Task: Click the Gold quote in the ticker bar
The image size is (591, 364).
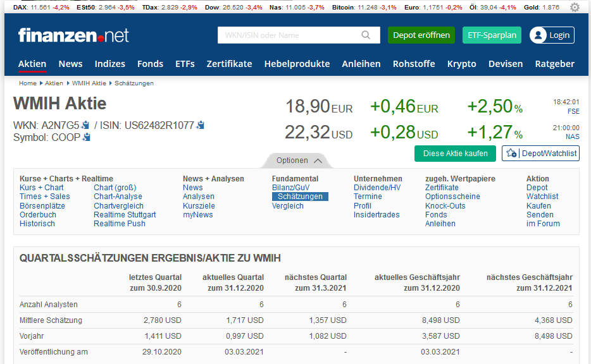Action: tap(542, 7)
